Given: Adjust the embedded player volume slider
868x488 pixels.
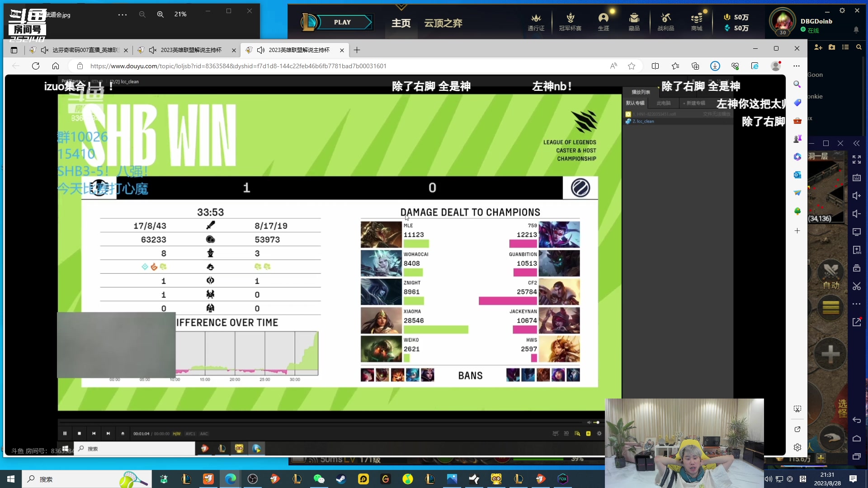Looking at the screenshot, I should tap(596, 422).
